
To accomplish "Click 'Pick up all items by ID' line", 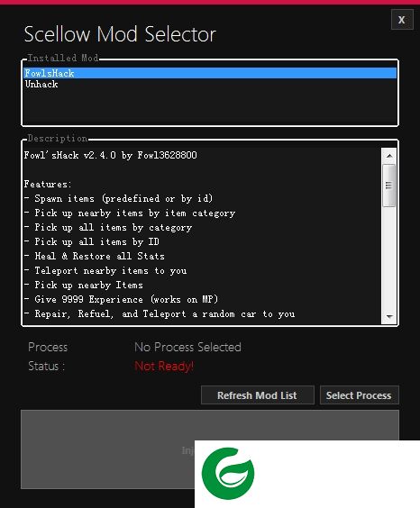I will 92,241.
